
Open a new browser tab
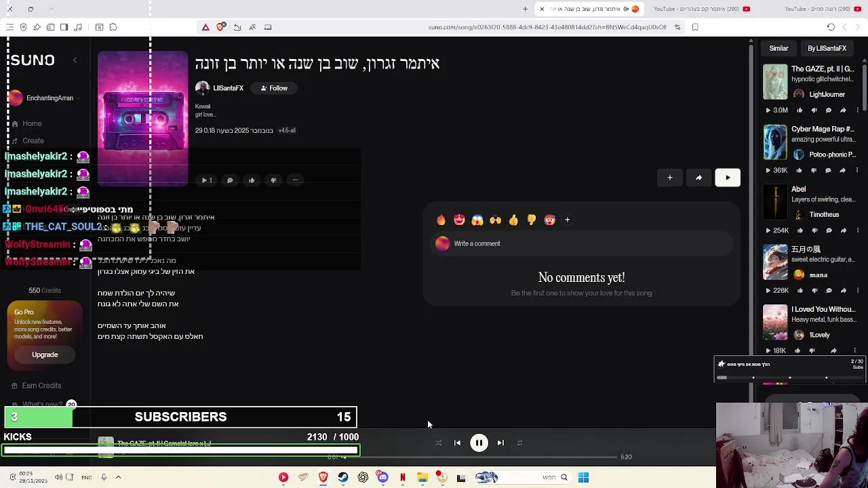[525, 9]
